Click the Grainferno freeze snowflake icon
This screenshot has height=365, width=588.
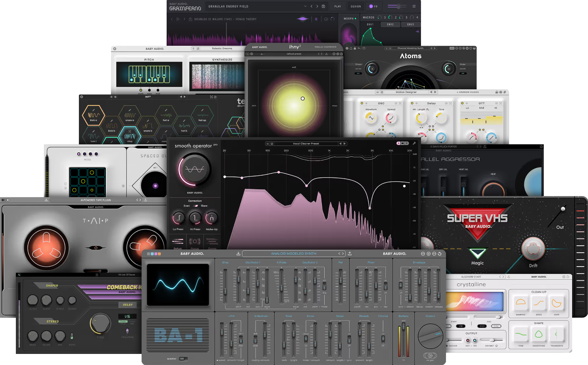(316, 19)
